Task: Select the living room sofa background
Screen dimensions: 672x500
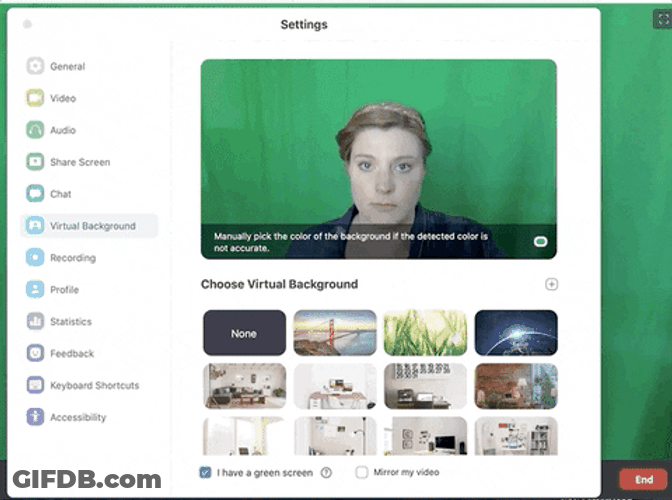Action: pos(244,386)
